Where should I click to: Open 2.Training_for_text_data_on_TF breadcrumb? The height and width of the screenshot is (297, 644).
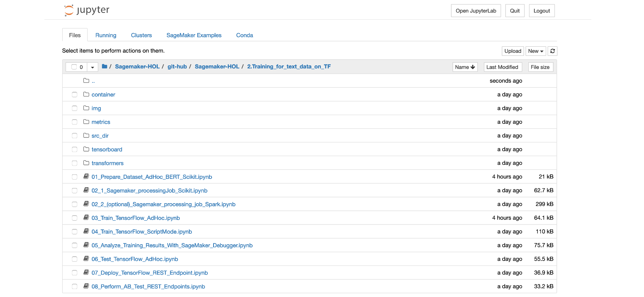pos(289,66)
